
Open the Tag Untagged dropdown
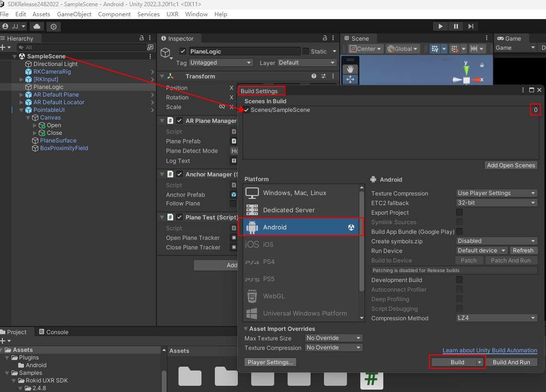click(x=221, y=63)
